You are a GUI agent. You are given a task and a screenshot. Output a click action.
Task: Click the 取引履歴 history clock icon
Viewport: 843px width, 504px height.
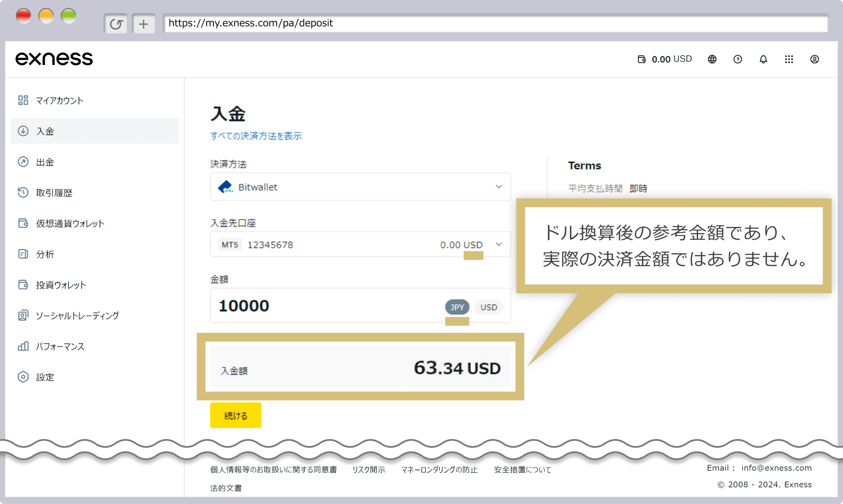click(x=23, y=193)
